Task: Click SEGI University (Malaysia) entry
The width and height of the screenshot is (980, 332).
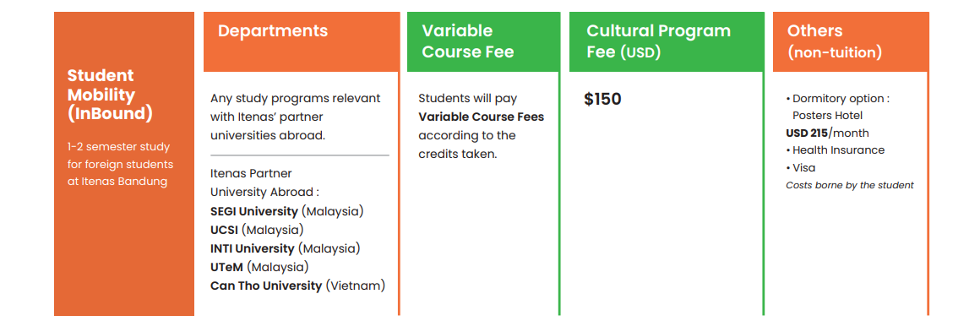Action: click(x=287, y=210)
